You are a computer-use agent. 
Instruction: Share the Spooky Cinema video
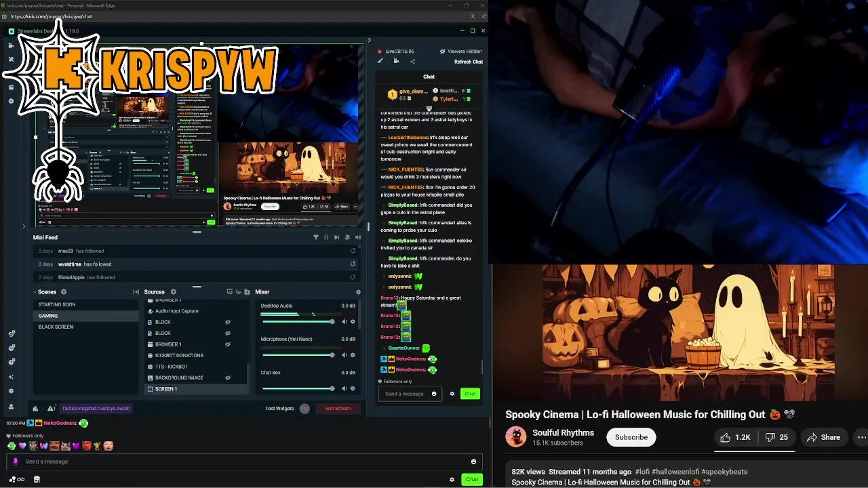coord(824,437)
